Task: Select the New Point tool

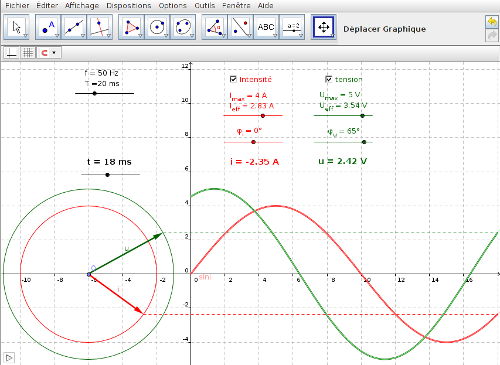Action: click(48, 27)
